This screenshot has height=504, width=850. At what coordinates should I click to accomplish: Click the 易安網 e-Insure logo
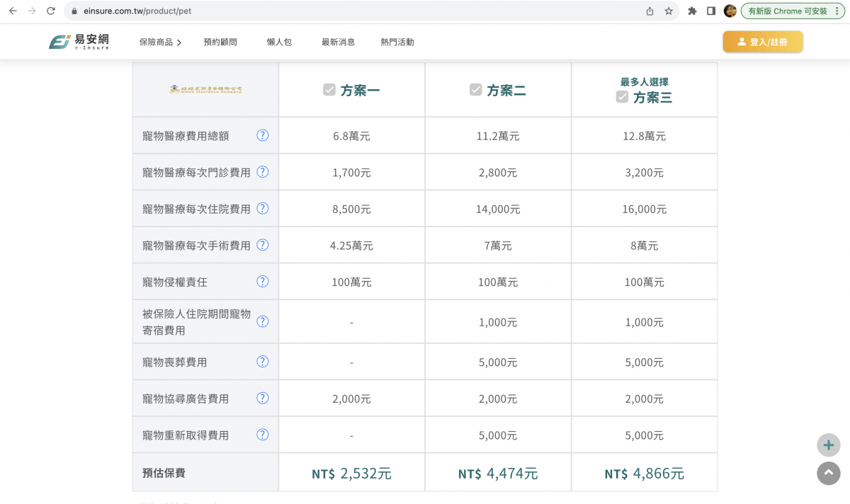coord(79,41)
